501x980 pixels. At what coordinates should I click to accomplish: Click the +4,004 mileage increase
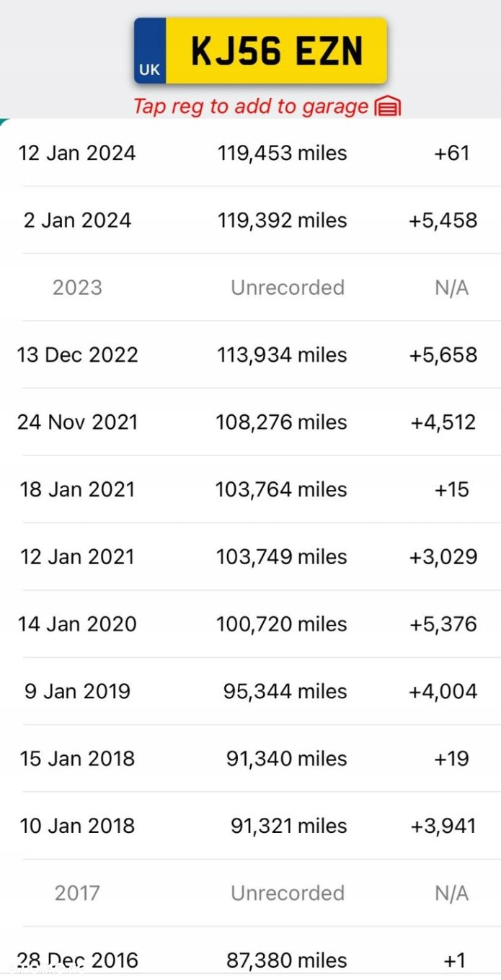pyautogui.click(x=443, y=691)
